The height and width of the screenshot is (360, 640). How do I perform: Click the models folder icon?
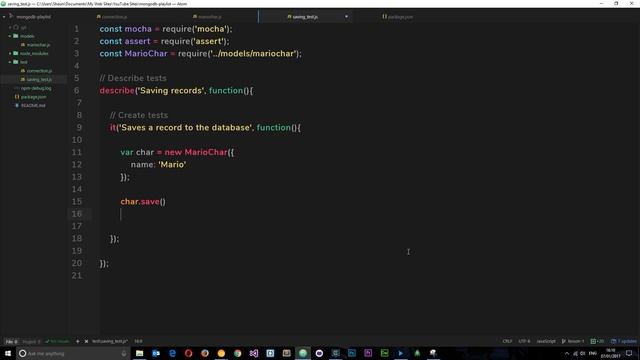click(x=16, y=36)
